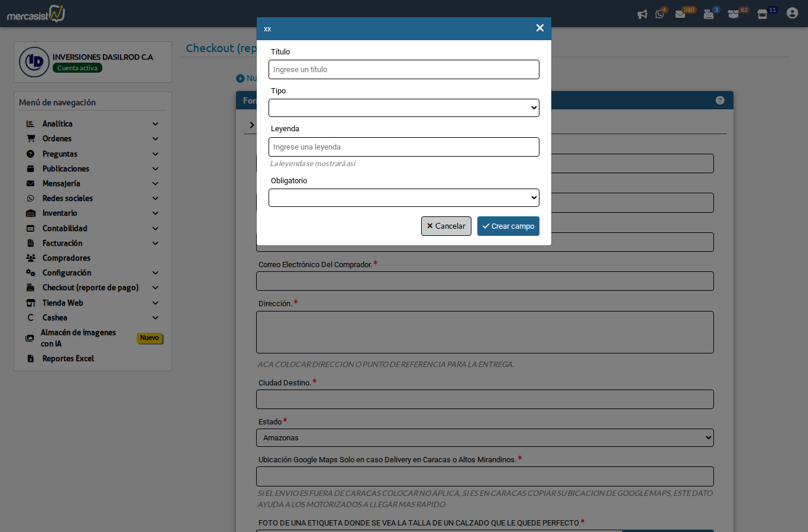The width and height of the screenshot is (808, 532).
Task: Expand the Inventario menu chevron
Action: [156, 213]
